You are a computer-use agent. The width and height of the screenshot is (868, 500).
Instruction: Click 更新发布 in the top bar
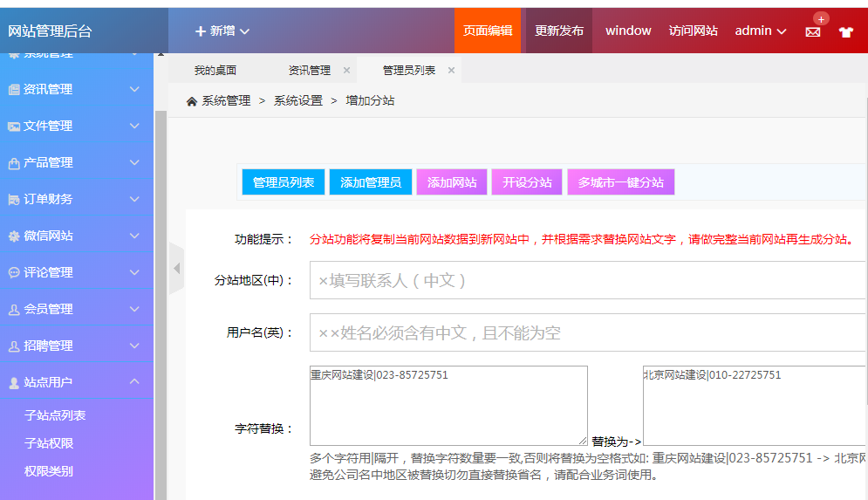point(559,31)
